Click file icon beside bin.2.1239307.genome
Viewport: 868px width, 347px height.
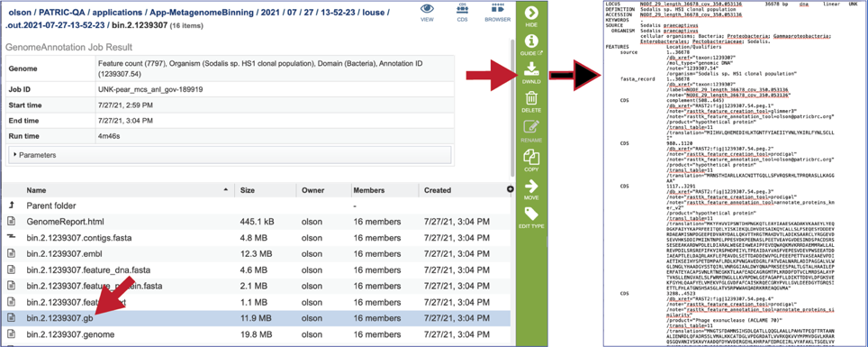click(11, 334)
